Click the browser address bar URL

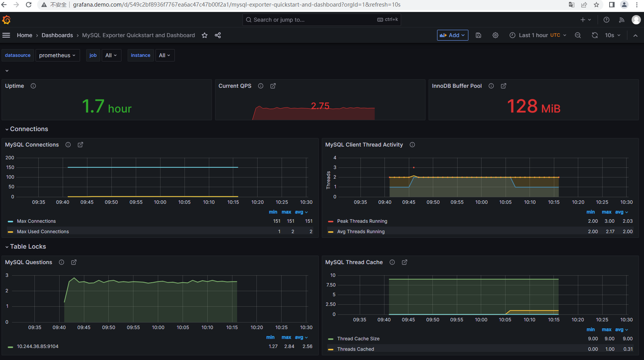click(x=237, y=5)
